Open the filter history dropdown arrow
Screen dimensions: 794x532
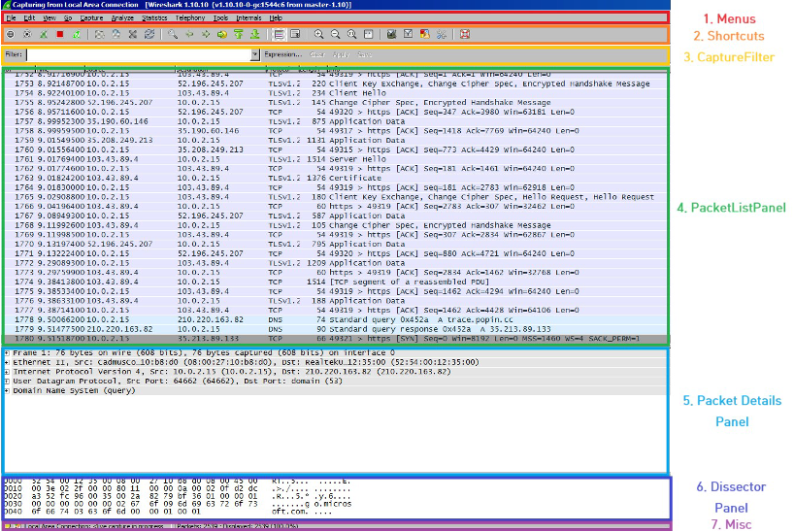click(x=255, y=54)
